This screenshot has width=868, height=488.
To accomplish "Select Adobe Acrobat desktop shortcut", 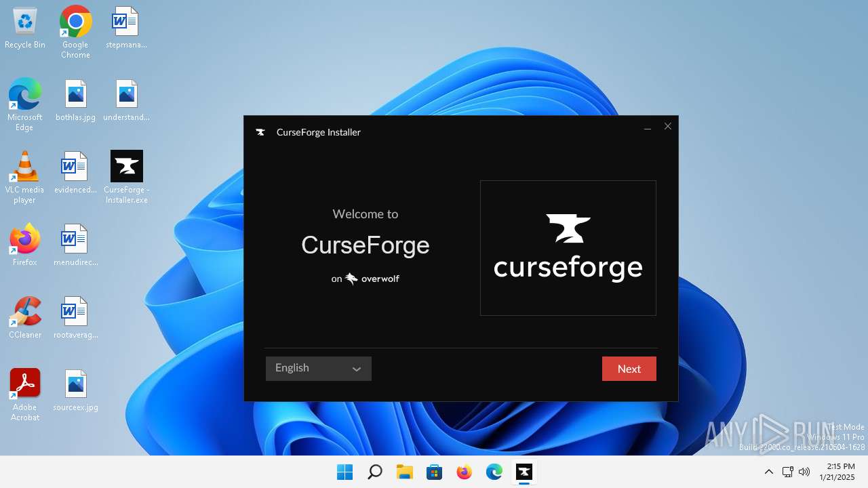I will pos(25,395).
